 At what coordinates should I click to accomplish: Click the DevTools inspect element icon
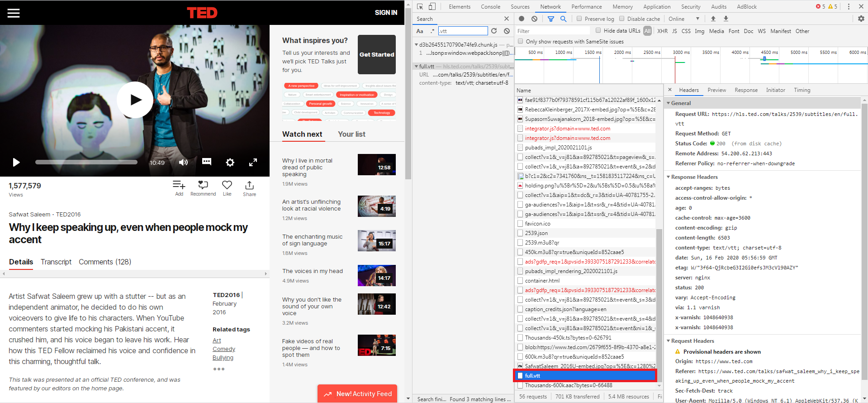pos(420,6)
